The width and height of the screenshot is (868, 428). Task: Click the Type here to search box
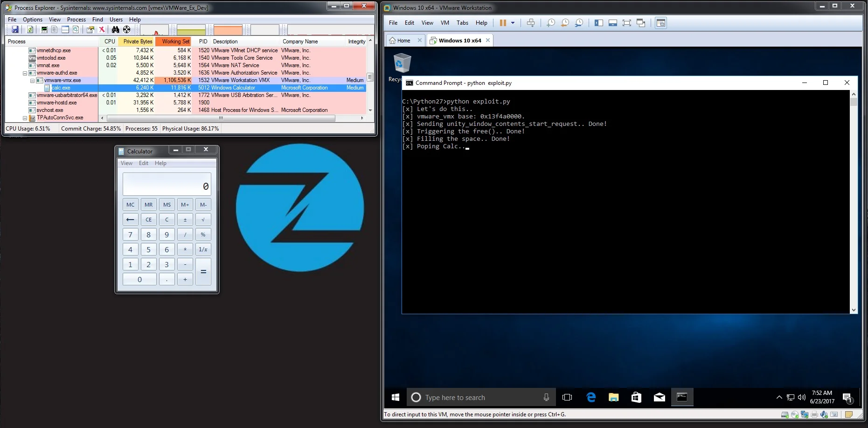pyautogui.click(x=481, y=397)
